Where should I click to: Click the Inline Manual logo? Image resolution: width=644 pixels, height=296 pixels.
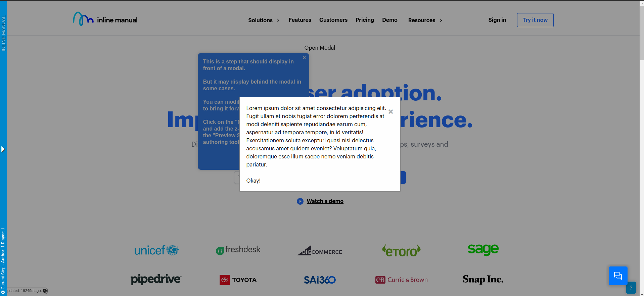105,19
